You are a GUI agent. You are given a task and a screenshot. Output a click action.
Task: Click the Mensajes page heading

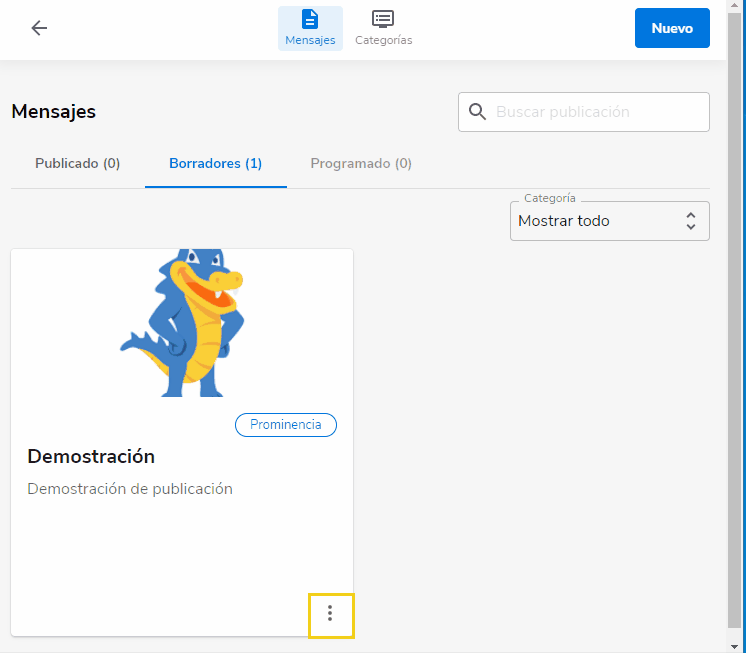pos(53,112)
